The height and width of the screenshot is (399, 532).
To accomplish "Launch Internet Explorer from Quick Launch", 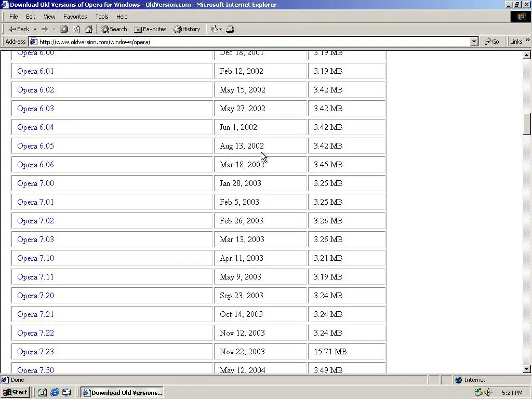I will pyautogui.click(x=55, y=393).
